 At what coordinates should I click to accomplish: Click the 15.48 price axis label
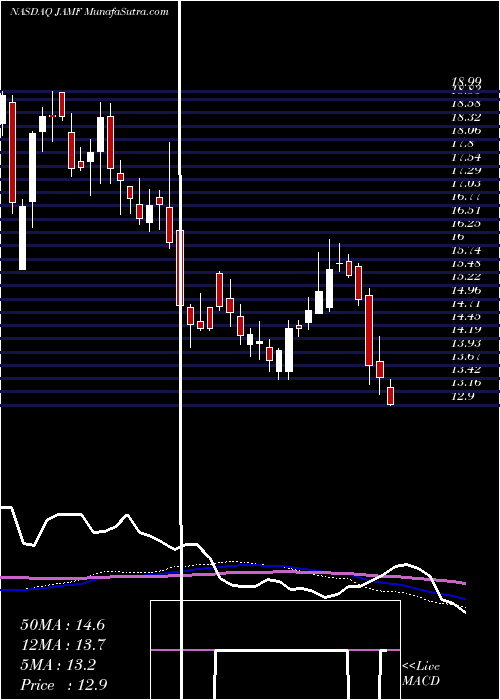(x=466, y=263)
